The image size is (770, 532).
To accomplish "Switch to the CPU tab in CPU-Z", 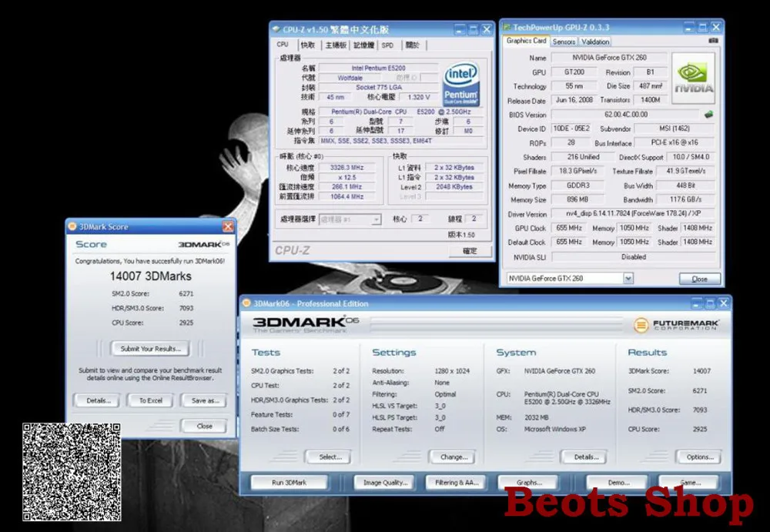I will coord(283,44).
